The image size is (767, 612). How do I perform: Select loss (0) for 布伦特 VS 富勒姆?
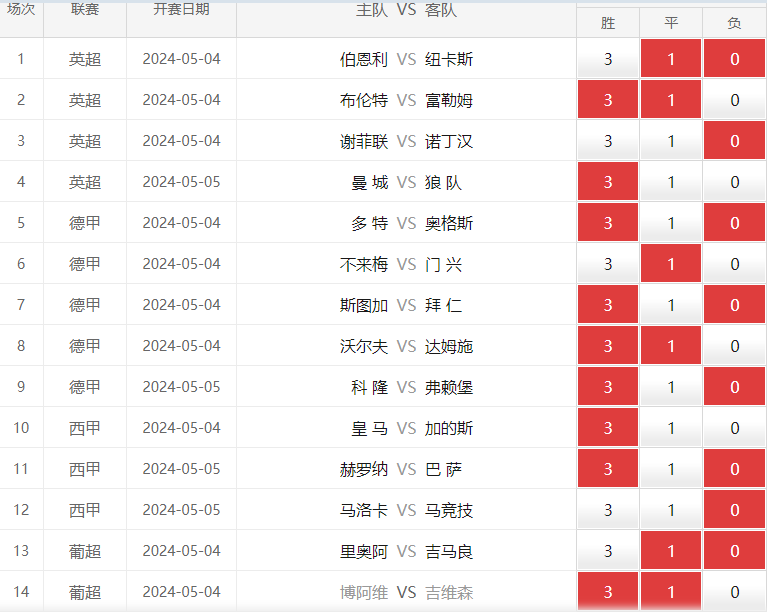734,100
